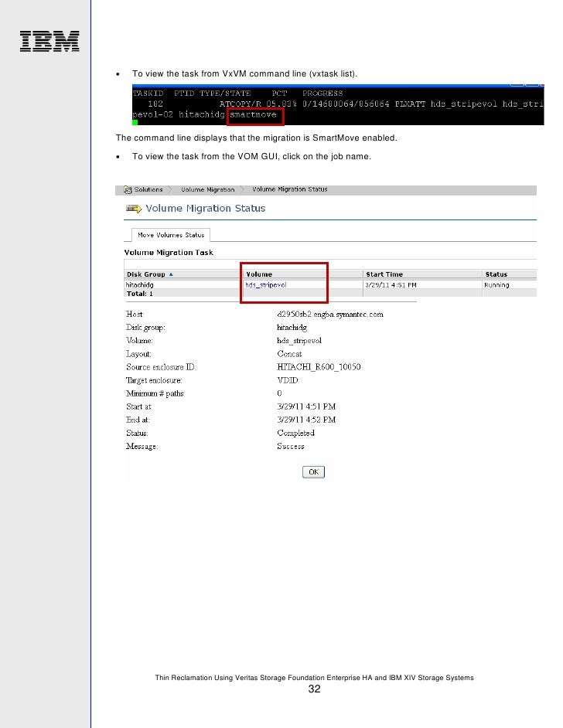Click the page number 32
This screenshot has height=728, width=563.
tap(315, 689)
